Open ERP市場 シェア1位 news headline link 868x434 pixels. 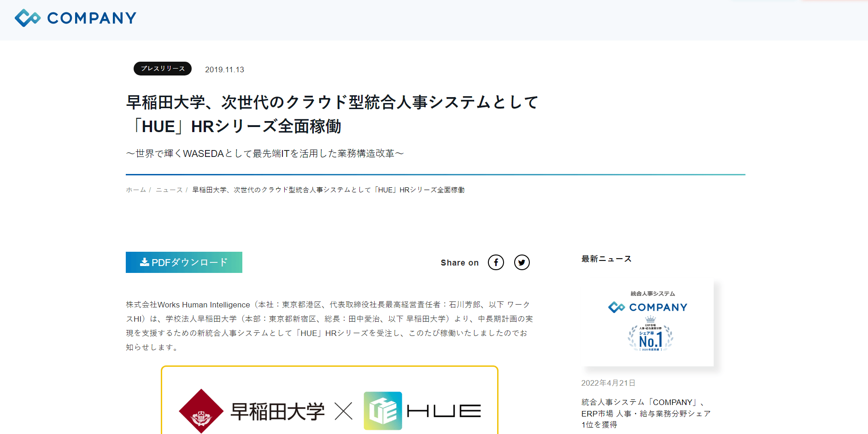(x=646, y=413)
